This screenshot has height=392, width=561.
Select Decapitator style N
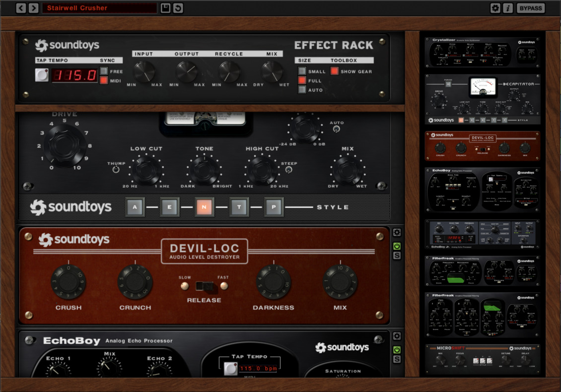pos(204,207)
